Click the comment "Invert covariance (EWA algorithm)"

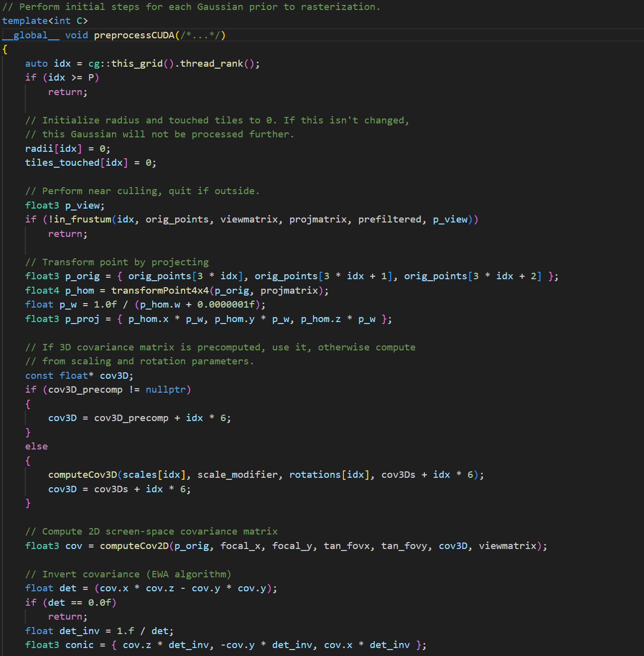128,574
